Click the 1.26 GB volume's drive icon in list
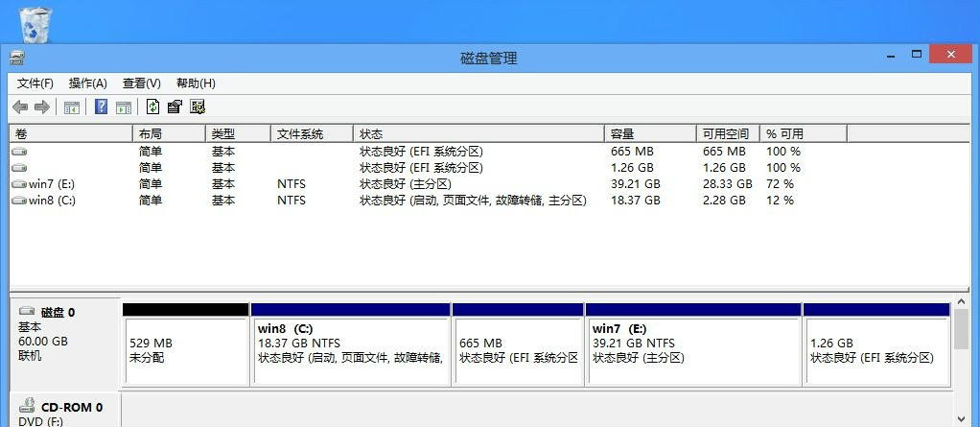Screen dimensions: 980x427 (x=20, y=168)
